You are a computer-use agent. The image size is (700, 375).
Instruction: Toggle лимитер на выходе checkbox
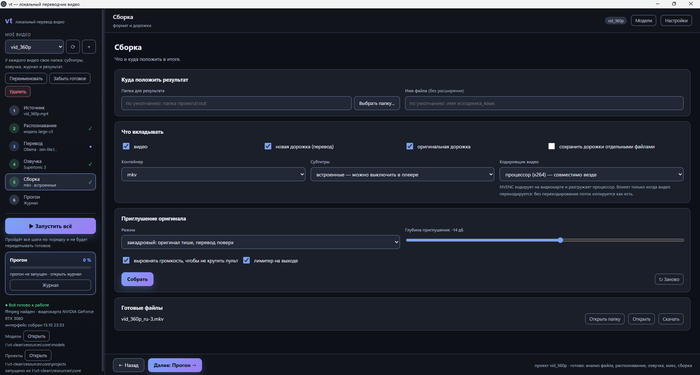pos(246,260)
